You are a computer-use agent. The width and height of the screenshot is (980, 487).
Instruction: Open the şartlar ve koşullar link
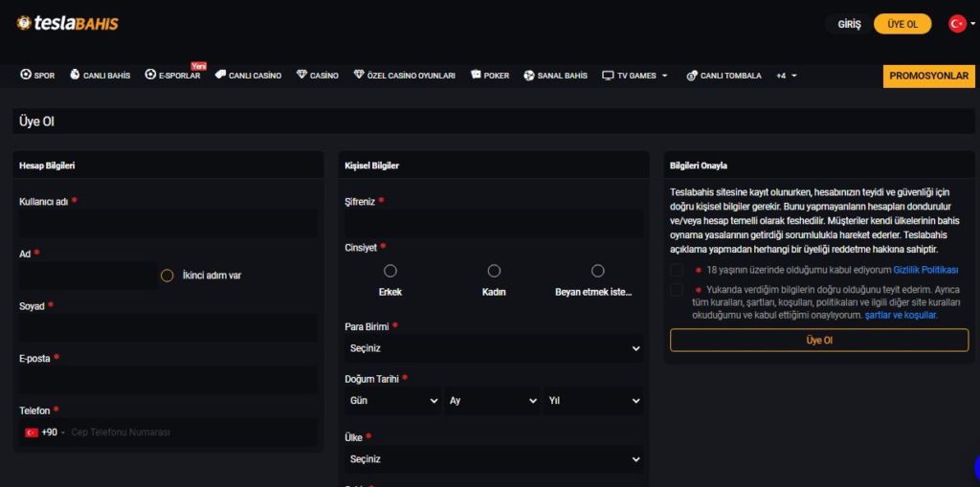click(x=901, y=316)
